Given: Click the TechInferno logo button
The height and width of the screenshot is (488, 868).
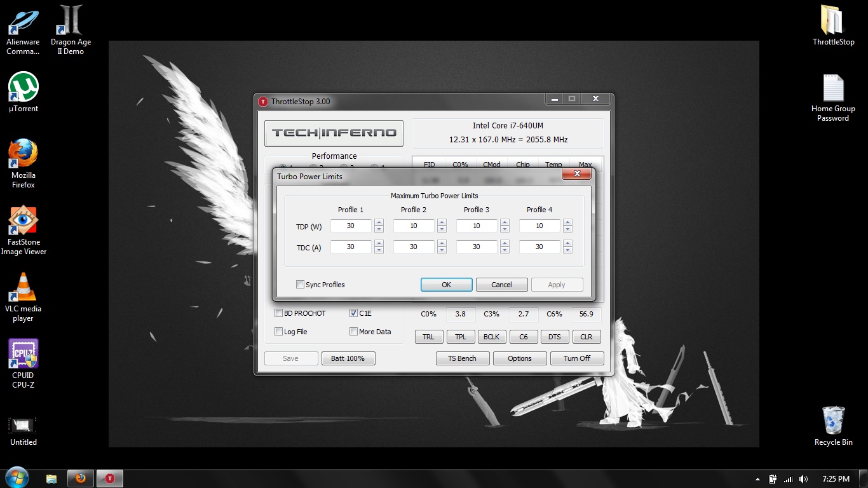Looking at the screenshot, I should [334, 133].
